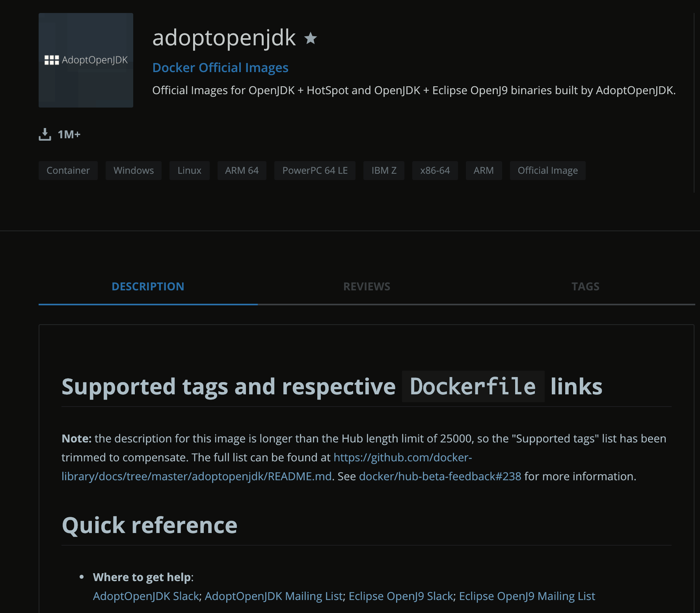The width and height of the screenshot is (700, 613).
Task: Click the adoptopenjdk page title
Action: point(224,38)
